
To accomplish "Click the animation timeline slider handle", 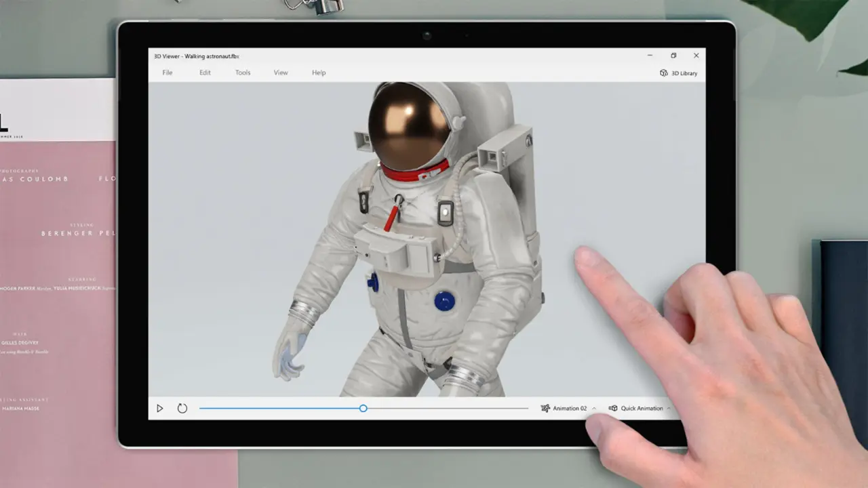I will [363, 409].
